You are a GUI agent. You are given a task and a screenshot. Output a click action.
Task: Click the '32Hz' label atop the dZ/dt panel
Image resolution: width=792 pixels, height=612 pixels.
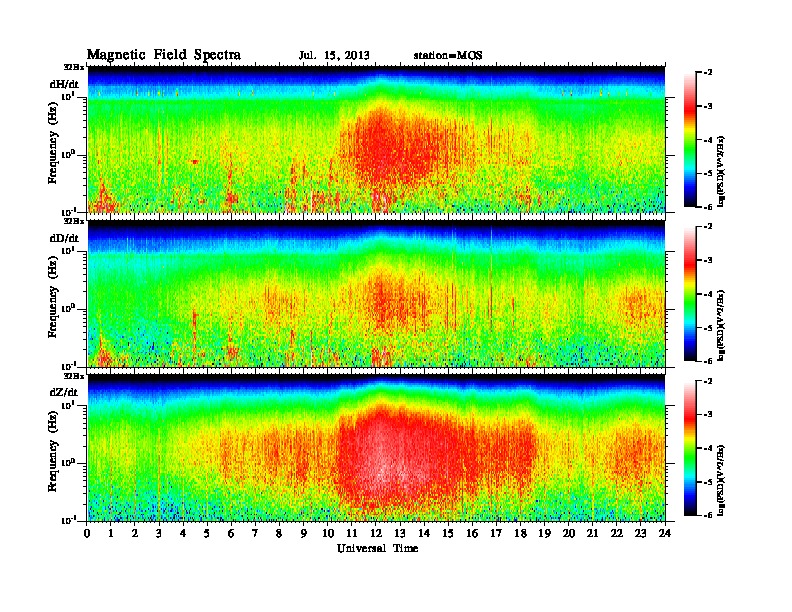pyautogui.click(x=74, y=376)
